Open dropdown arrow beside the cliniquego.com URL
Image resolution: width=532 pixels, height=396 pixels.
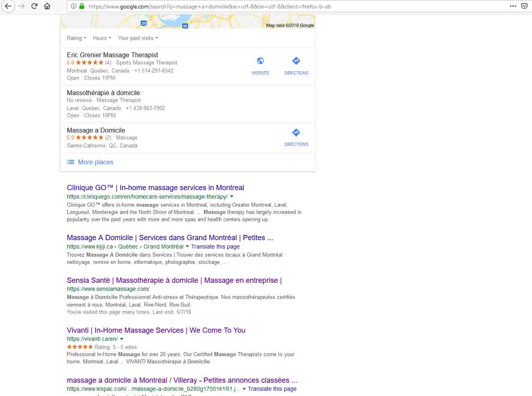coord(232,197)
